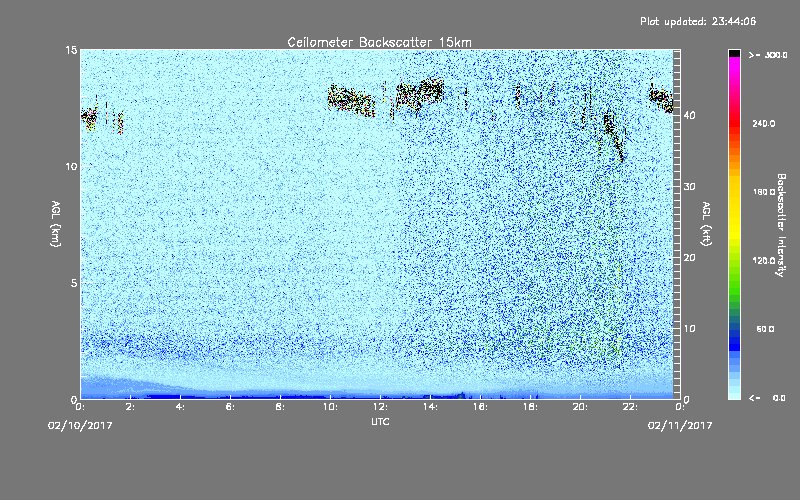Click the '60.0' colorbar label

(765, 329)
